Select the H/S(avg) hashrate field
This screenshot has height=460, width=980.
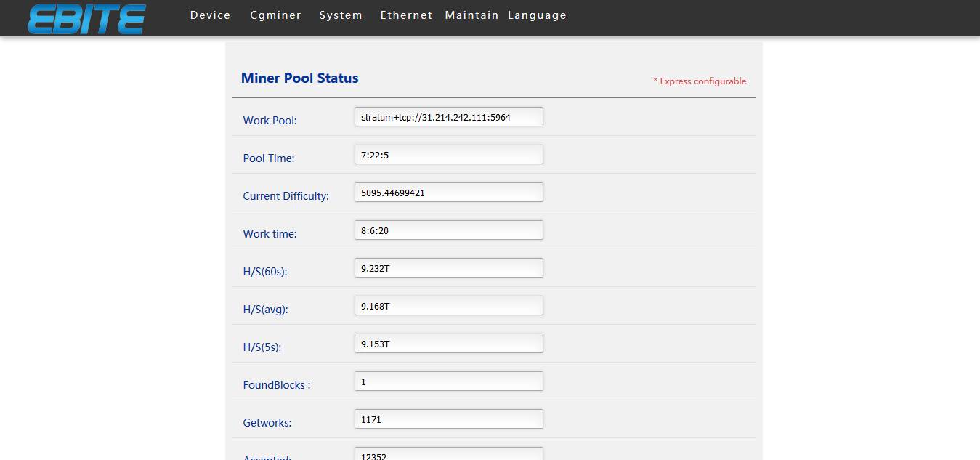point(448,306)
